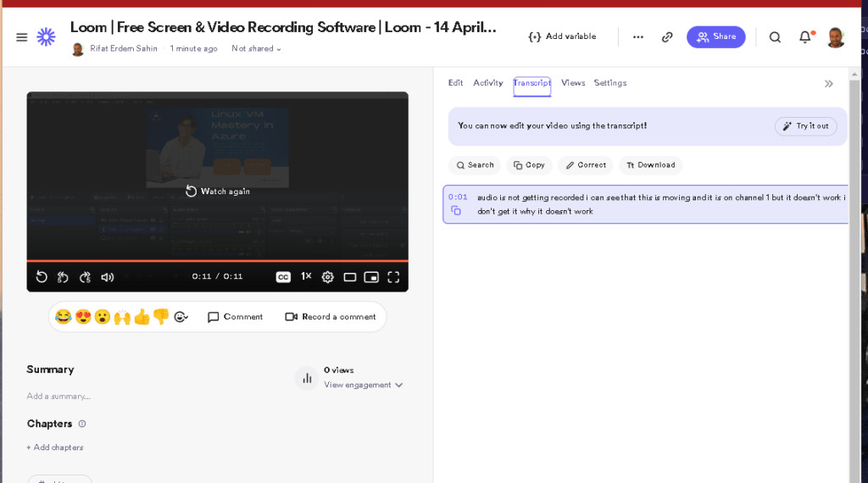868x483 pixels.
Task: Click the video progress bar
Action: 218,260
